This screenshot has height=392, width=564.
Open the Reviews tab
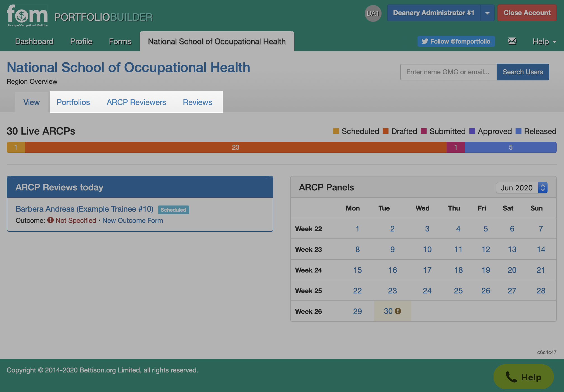tap(198, 102)
